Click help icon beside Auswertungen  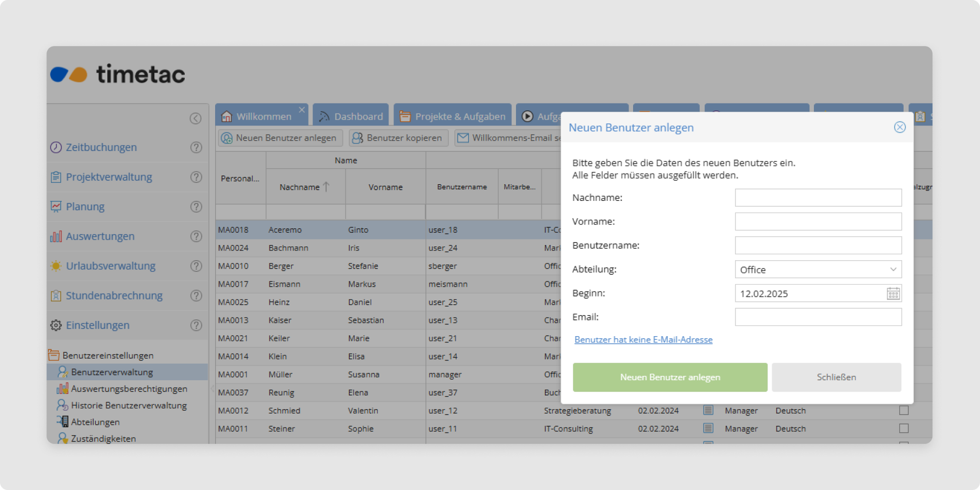pyautogui.click(x=196, y=236)
